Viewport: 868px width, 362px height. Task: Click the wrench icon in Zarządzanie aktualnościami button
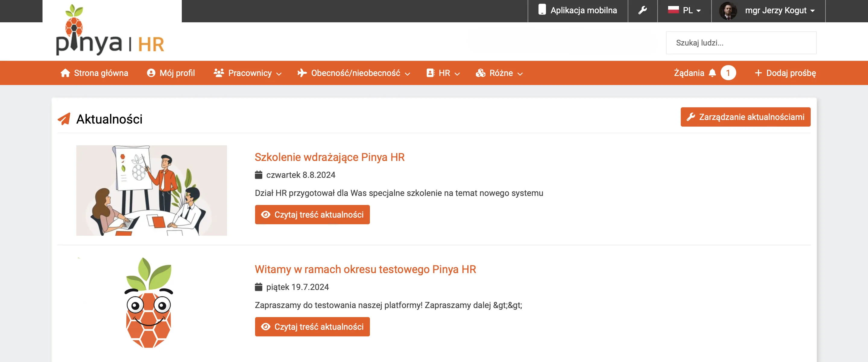pos(690,117)
